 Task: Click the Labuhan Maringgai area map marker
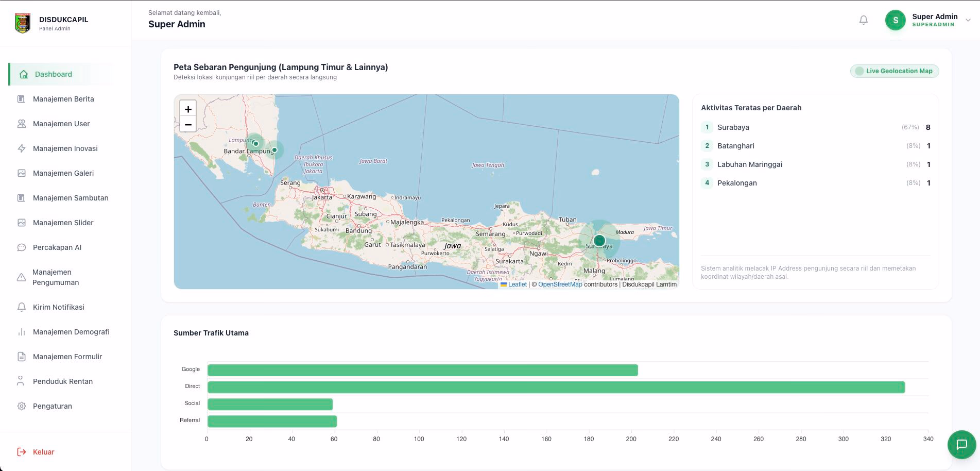pyautogui.click(x=274, y=150)
